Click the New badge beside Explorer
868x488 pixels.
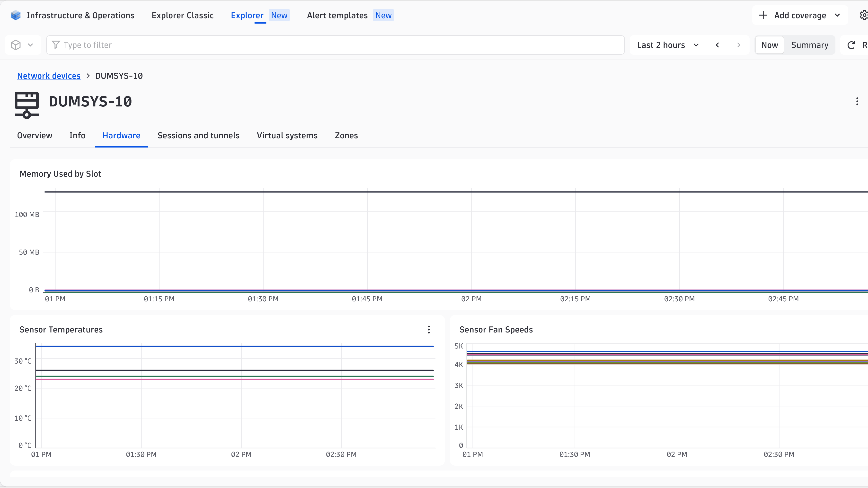[279, 15]
